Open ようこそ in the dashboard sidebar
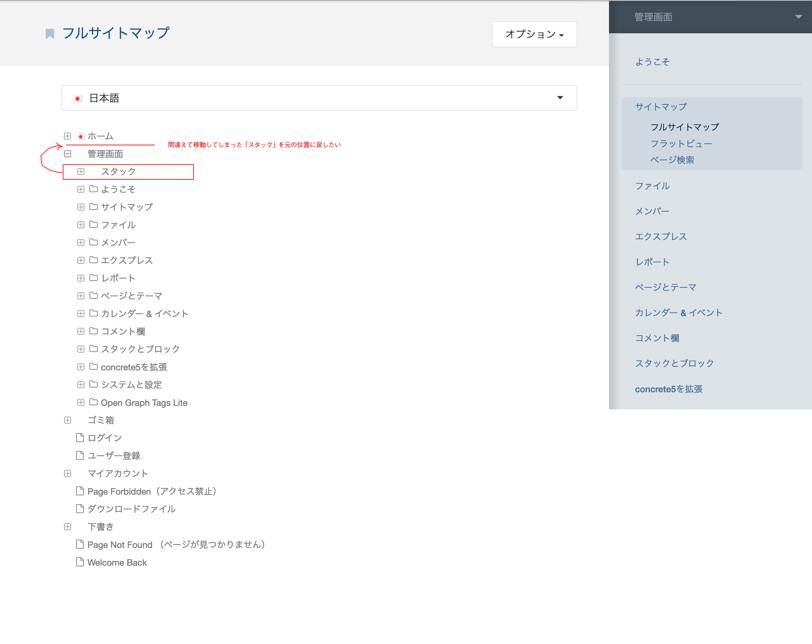Screen dimensions: 812x644 click(653, 62)
